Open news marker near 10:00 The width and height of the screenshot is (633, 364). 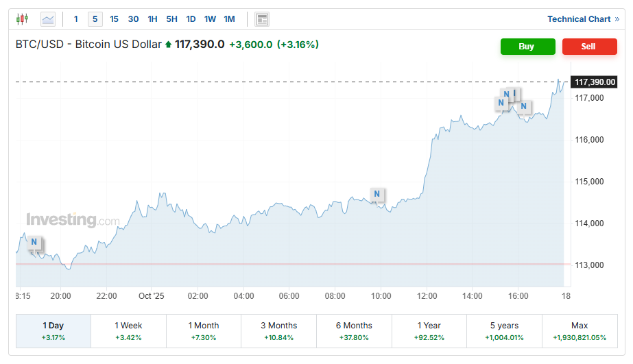[377, 195]
